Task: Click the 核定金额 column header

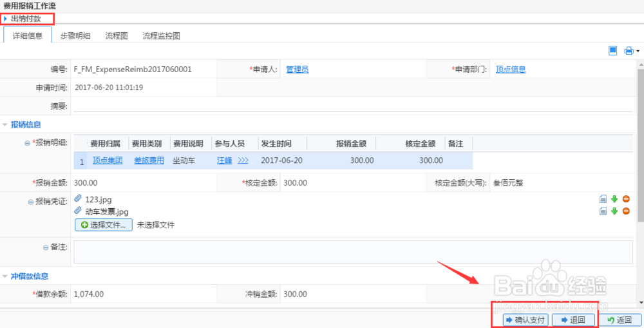Action: 410,144
